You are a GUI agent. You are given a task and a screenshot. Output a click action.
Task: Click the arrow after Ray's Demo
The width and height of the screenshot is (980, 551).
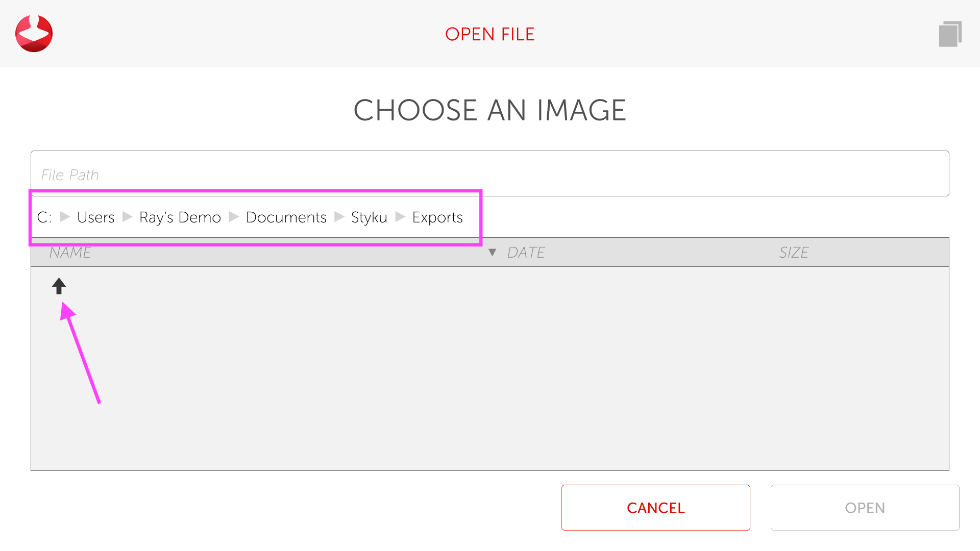[x=234, y=217]
